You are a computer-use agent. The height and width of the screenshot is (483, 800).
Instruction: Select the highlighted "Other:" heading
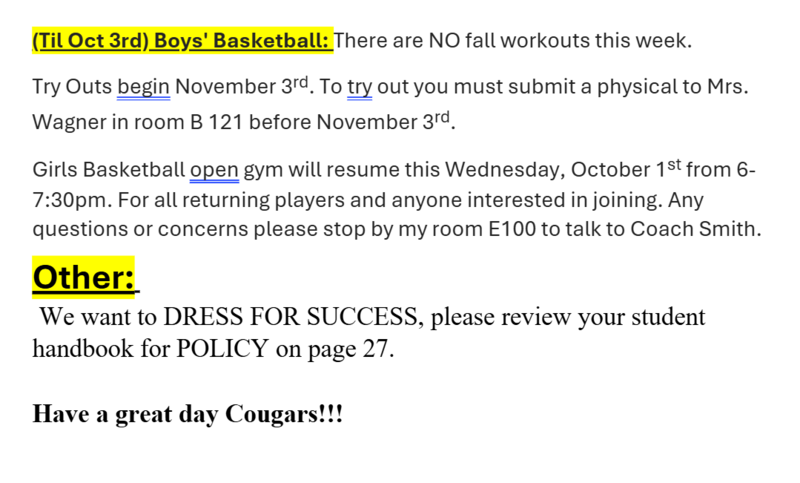coord(84,276)
